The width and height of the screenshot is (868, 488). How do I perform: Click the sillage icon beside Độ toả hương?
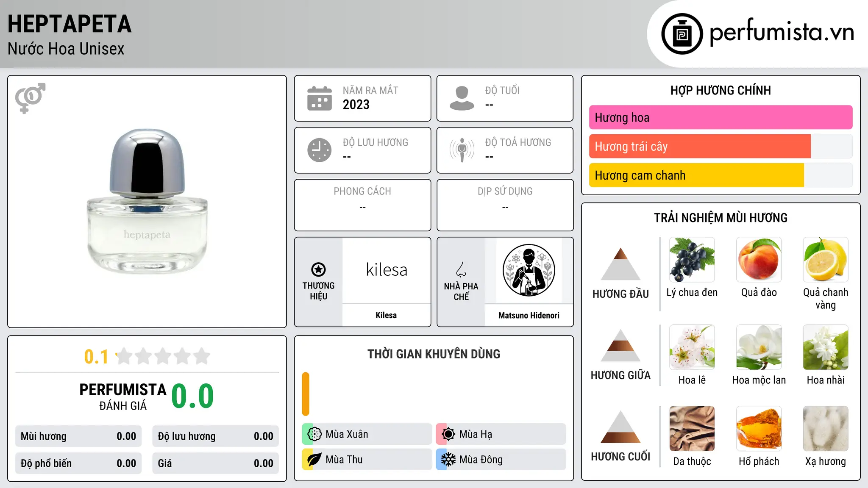point(462,150)
